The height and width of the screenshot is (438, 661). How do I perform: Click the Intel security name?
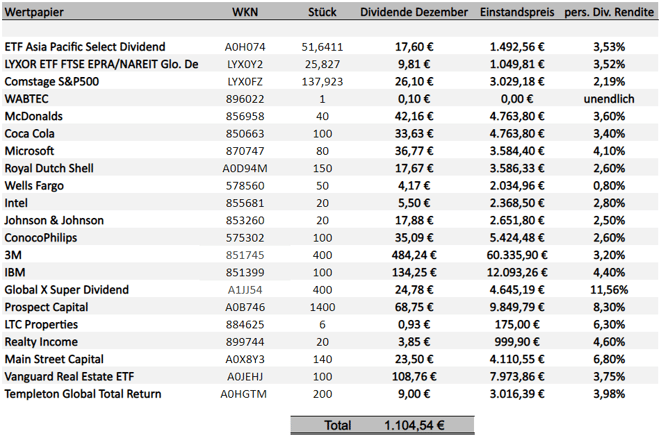(16, 203)
